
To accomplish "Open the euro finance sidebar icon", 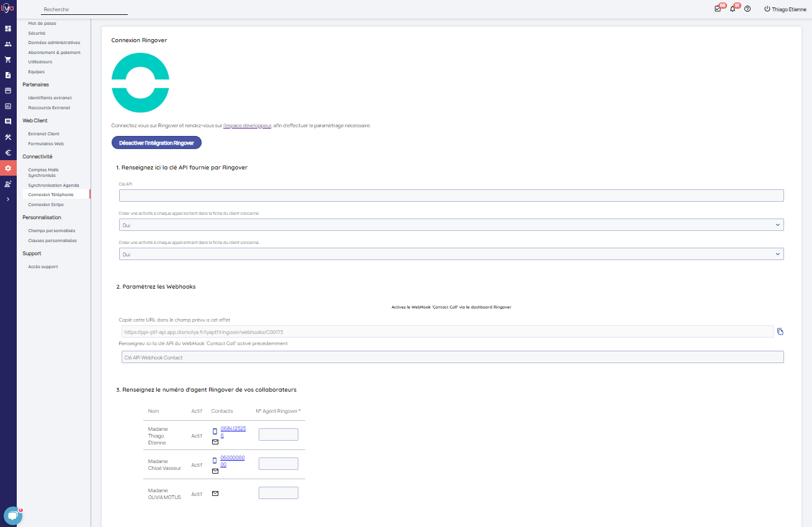I will point(8,153).
